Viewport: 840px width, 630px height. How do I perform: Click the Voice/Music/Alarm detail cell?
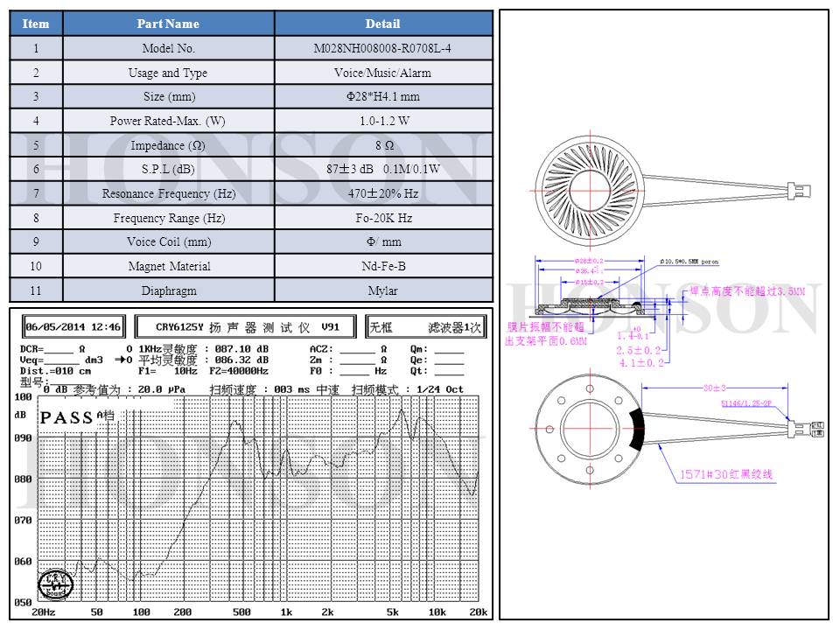pyautogui.click(x=383, y=73)
